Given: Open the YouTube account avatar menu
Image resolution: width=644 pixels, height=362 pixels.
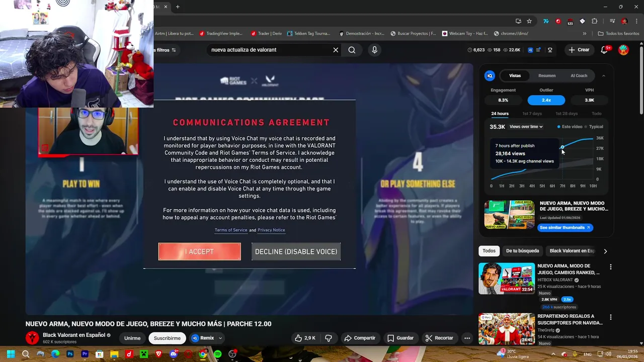Looking at the screenshot, I should (x=623, y=50).
